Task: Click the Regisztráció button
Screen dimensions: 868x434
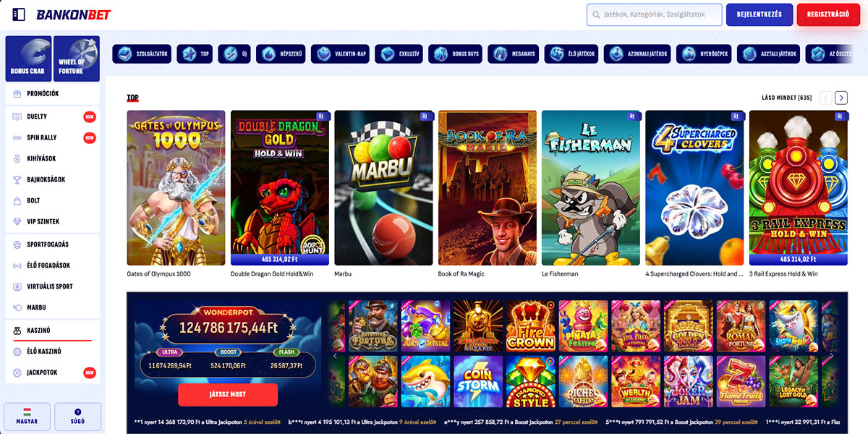Action: click(828, 14)
